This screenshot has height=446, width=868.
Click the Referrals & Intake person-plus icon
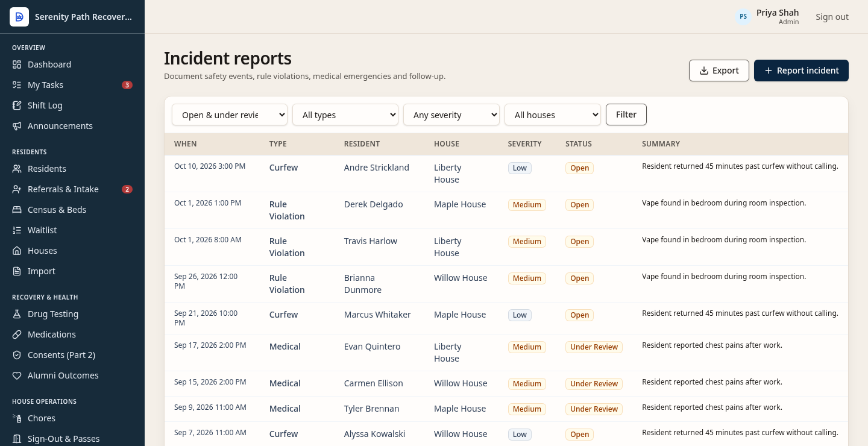17,189
